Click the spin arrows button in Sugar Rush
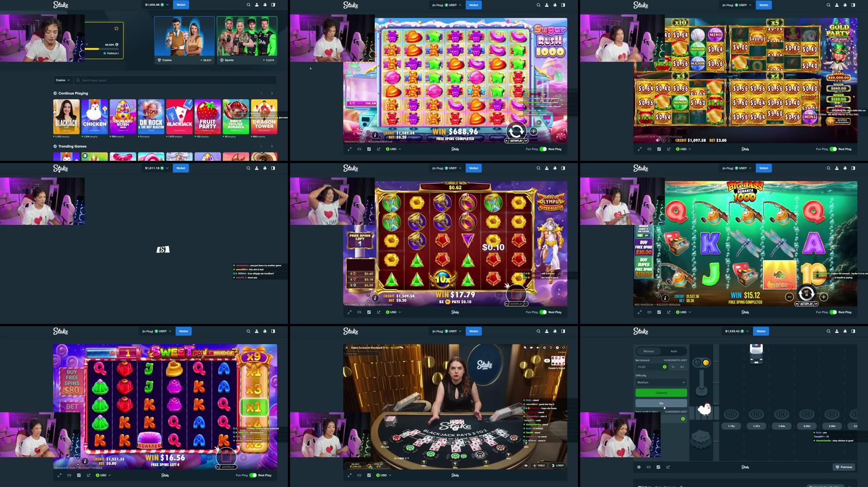This screenshot has height=487, width=868. pos(516,131)
